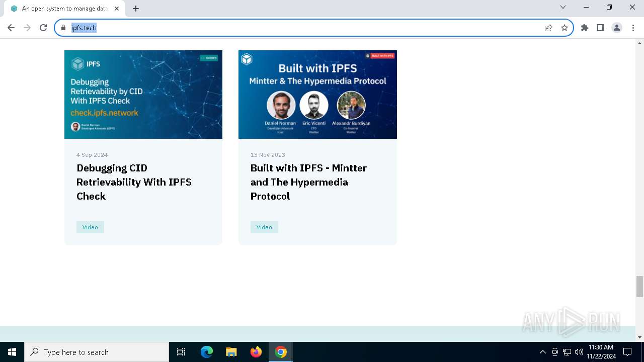The height and width of the screenshot is (362, 644).
Task: Toggle the browser side panel
Action: click(x=601, y=28)
